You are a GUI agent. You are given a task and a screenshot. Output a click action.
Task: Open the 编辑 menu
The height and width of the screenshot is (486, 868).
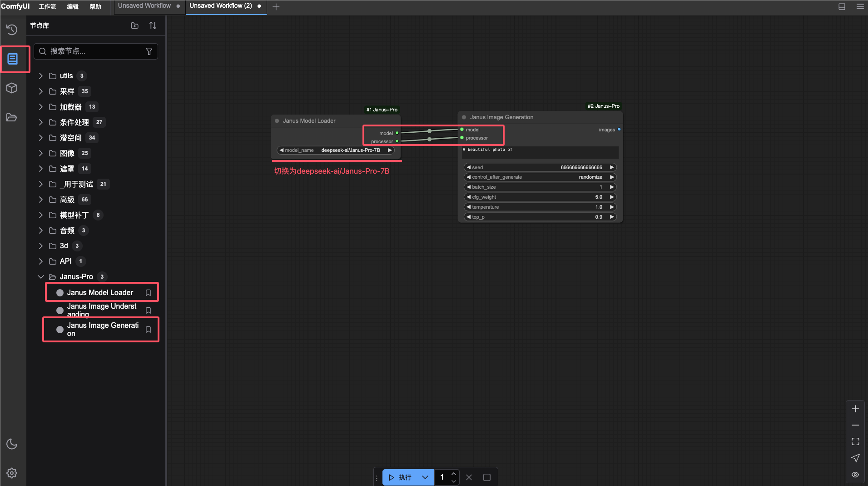pos(73,6)
